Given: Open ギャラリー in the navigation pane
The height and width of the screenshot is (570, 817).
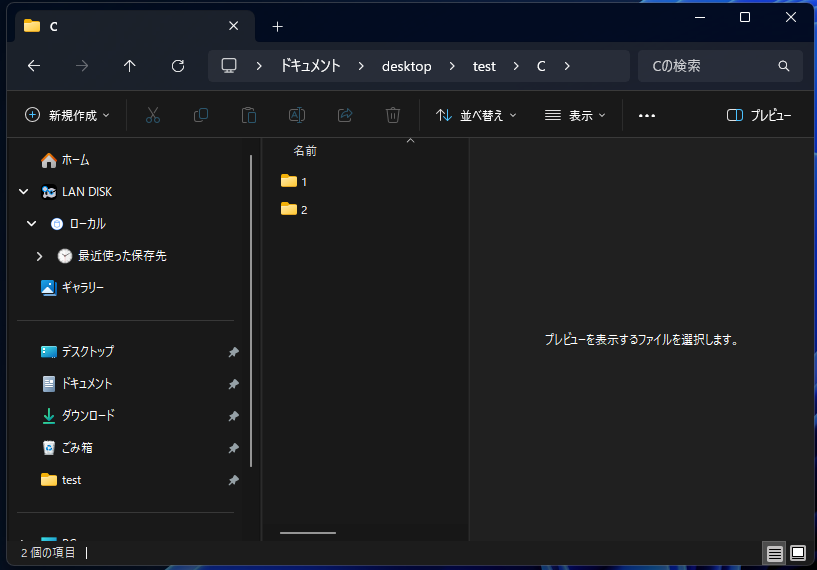Looking at the screenshot, I should click(x=82, y=288).
